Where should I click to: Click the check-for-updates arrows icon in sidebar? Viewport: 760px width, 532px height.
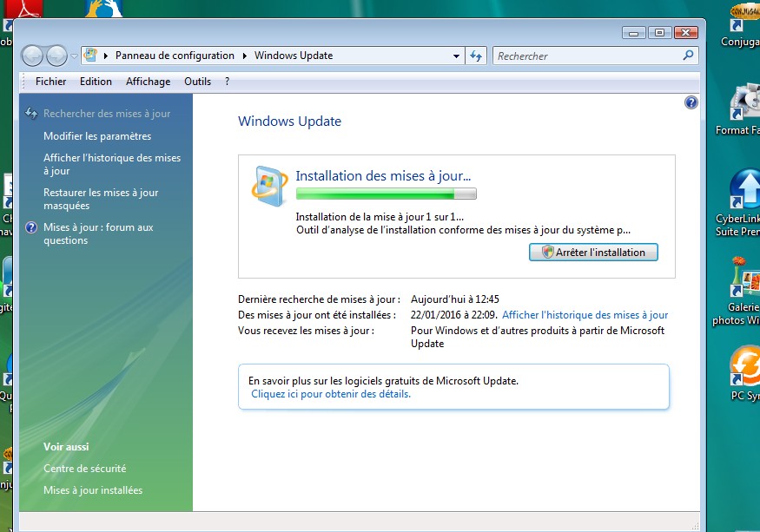31,113
